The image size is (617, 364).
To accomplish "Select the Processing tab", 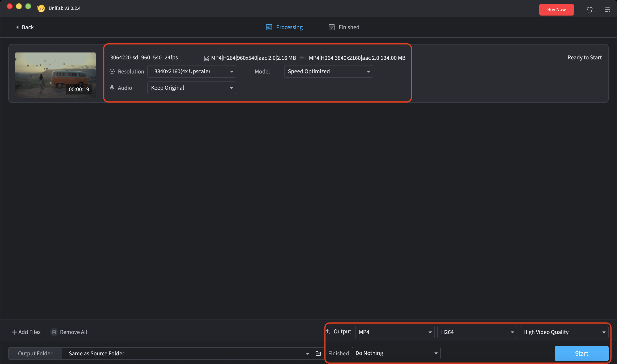I will 284,27.
